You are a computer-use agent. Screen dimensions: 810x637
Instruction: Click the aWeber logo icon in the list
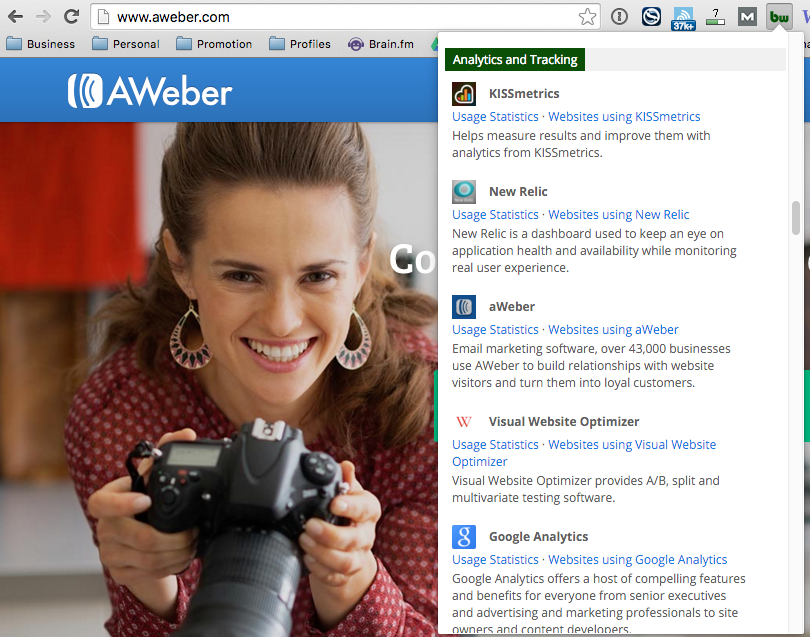coord(464,307)
